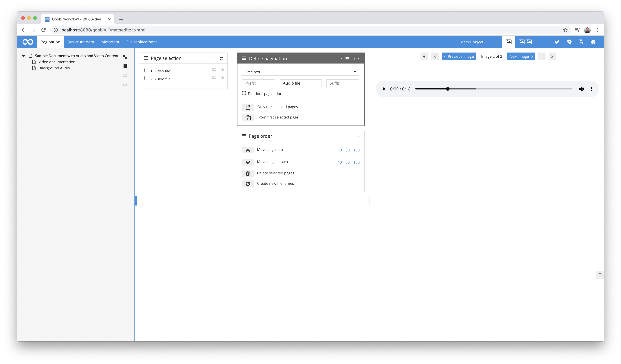This screenshot has height=364, width=621.
Task: Check the 2: Audio file checkbox
Action: (x=146, y=78)
